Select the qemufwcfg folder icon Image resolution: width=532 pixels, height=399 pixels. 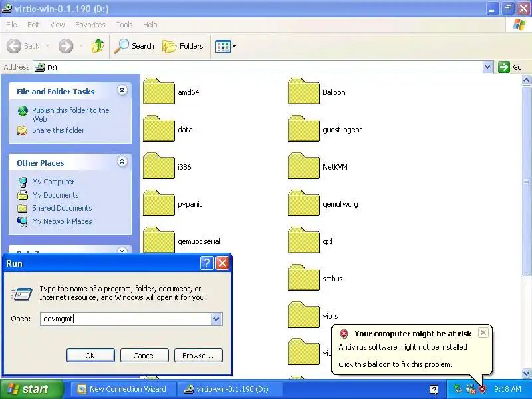(303, 203)
